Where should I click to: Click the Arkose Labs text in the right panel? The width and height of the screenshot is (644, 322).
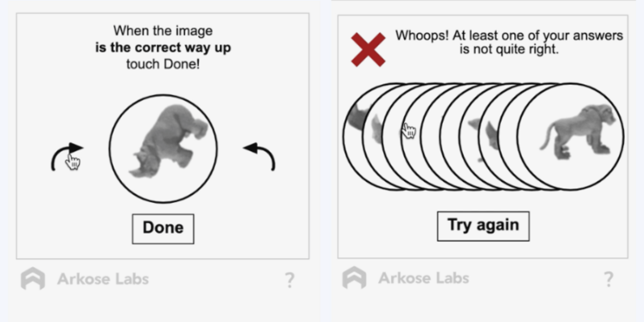pyautogui.click(x=423, y=278)
